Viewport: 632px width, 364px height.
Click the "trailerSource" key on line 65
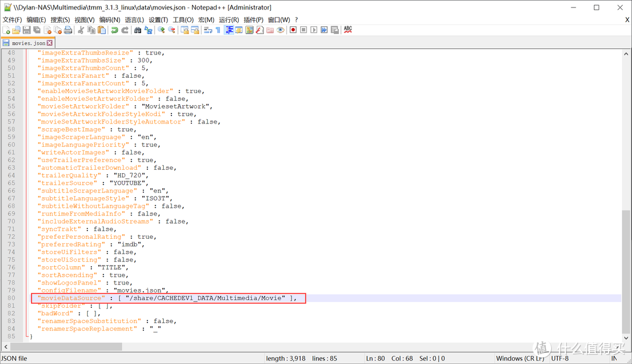click(67, 183)
